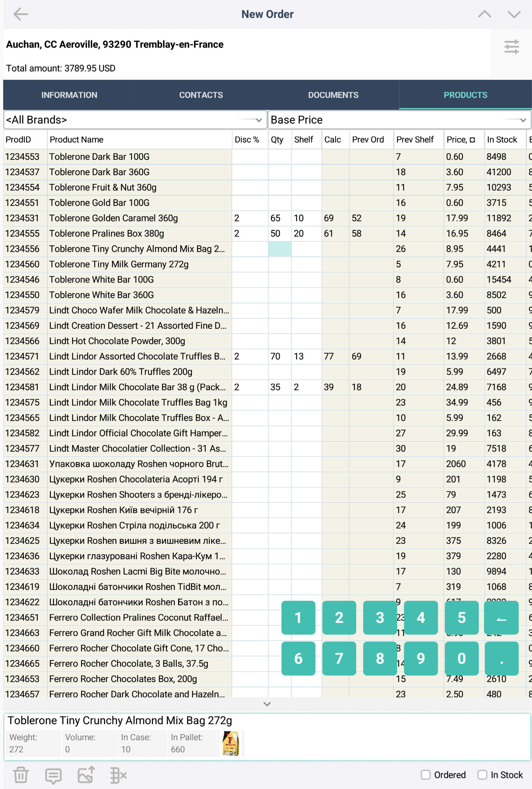Select the highlighted Qty cell for Toblerone Tiny Crunchy
The image size is (532, 789).
pyautogui.click(x=280, y=249)
